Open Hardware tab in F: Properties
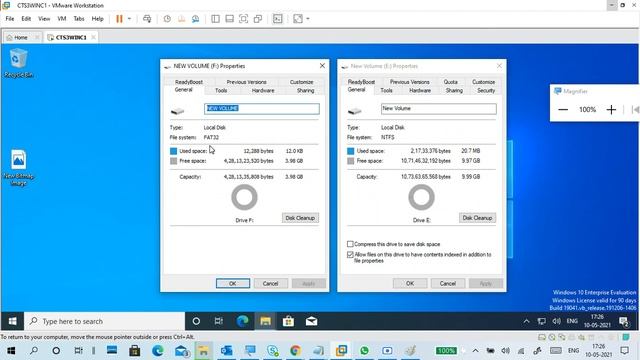640x360 pixels. pos(263,91)
